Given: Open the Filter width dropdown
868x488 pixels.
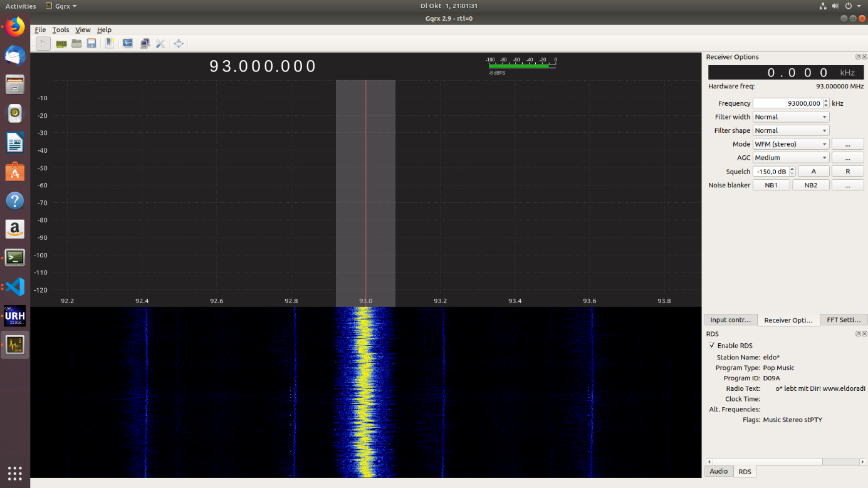Looking at the screenshot, I should 790,117.
